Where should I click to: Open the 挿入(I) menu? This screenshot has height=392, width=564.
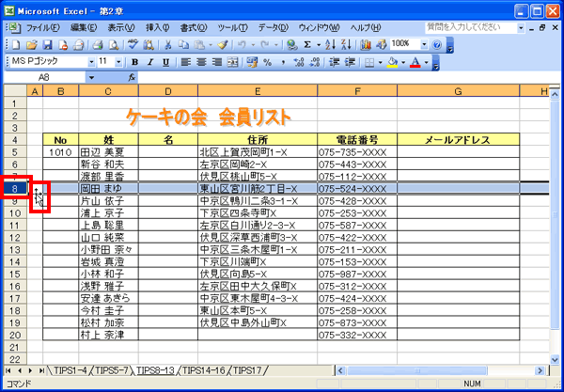[x=157, y=27]
